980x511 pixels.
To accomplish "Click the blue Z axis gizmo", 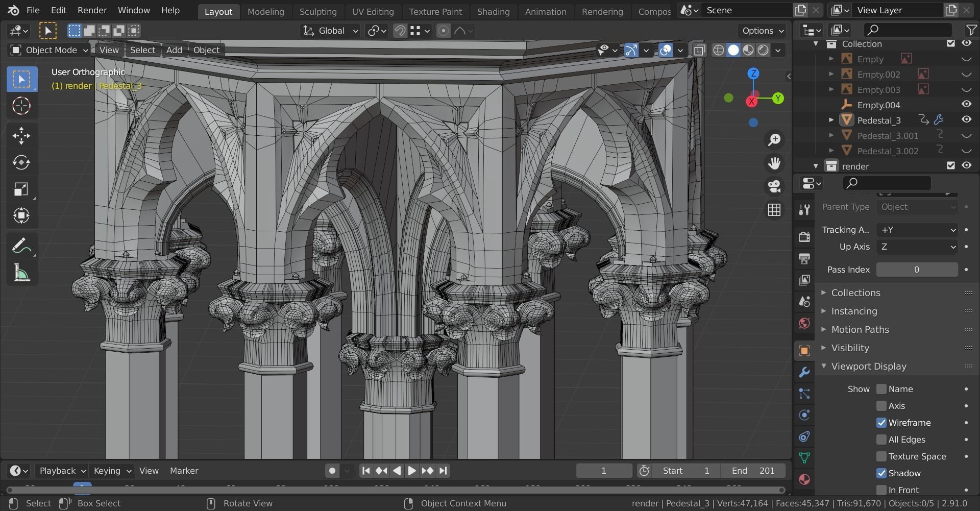I will click(x=753, y=74).
